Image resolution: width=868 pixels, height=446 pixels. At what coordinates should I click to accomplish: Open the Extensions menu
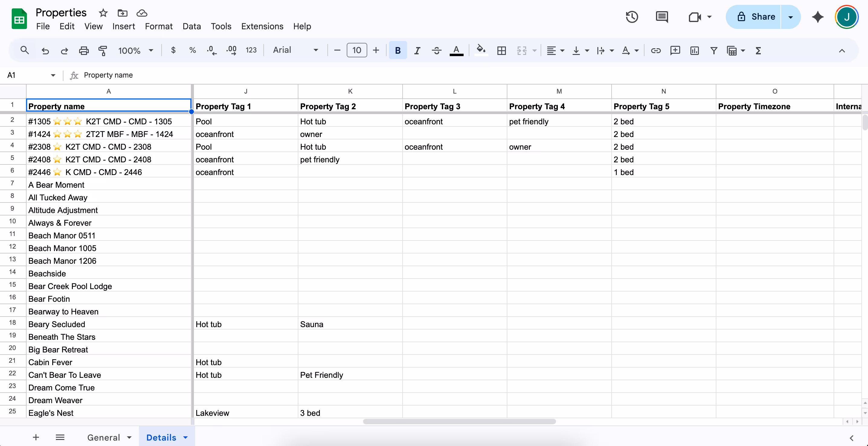coord(262,26)
